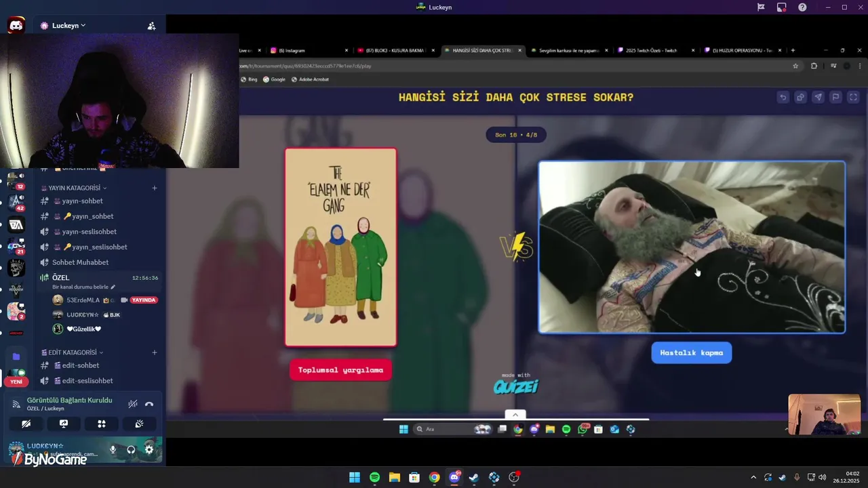Image resolution: width=868 pixels, height=488 pixels.
Task: Switch to BLOK3 - KUSURA BAKMA tab
Action: click(x=397, y=50)
